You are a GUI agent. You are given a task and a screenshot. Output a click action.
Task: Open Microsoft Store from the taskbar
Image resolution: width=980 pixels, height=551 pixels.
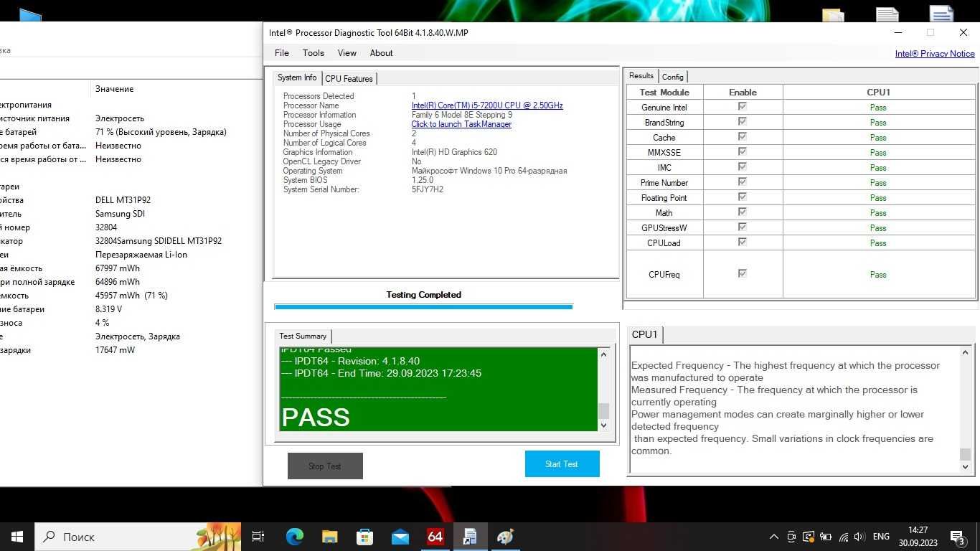[x=365, y=537]
